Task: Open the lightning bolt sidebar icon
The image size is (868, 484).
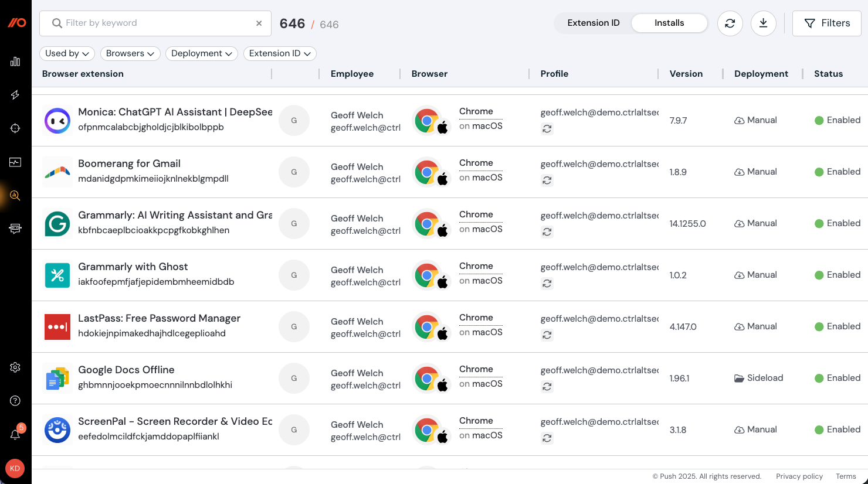Action: coord(15,95)
